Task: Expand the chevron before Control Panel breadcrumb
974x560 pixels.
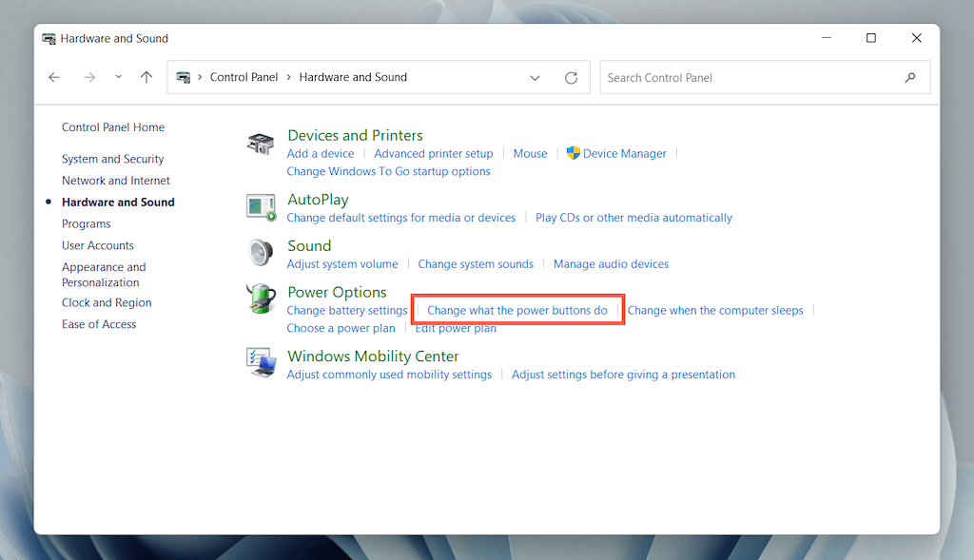Action: tap(200, 77)
